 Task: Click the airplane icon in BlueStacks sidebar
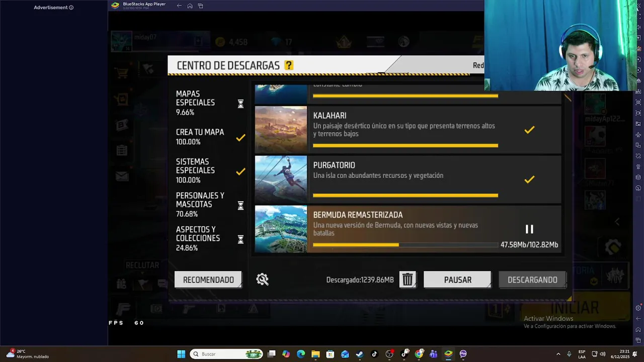coord(638,134)
